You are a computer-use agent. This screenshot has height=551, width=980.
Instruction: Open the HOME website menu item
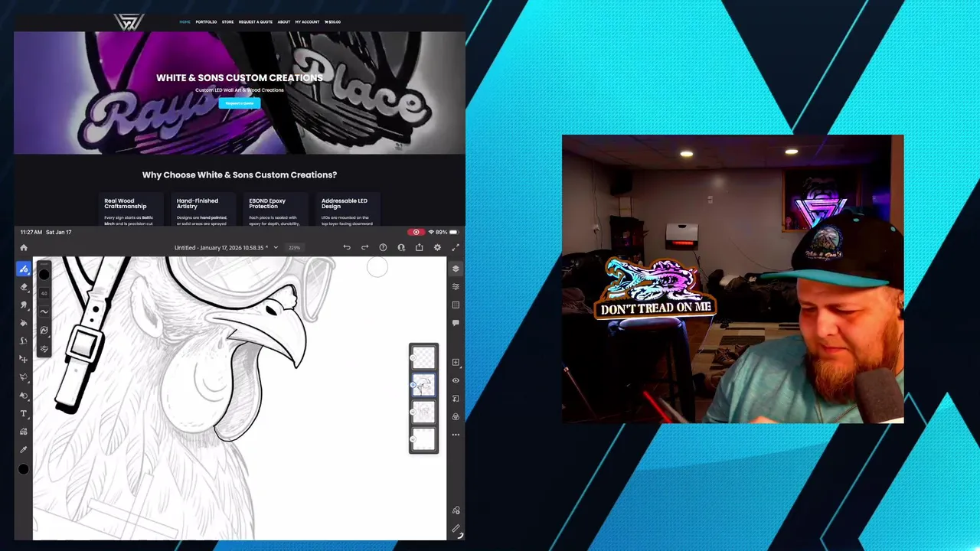click(x=185, y=21)
